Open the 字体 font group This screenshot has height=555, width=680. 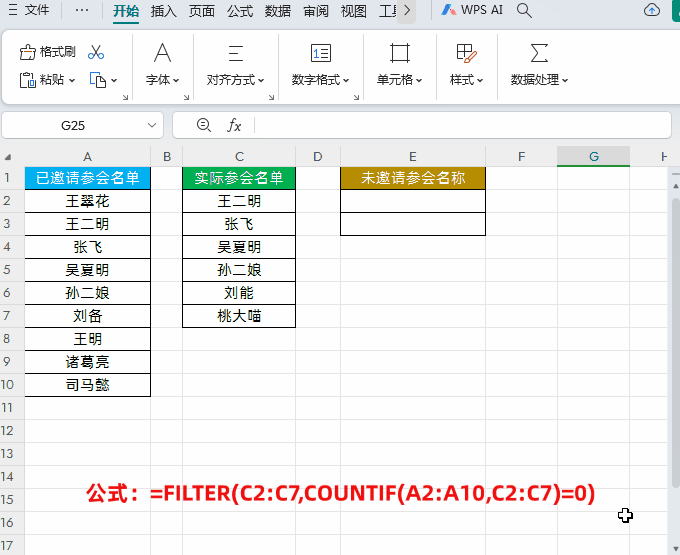point(163,64)
